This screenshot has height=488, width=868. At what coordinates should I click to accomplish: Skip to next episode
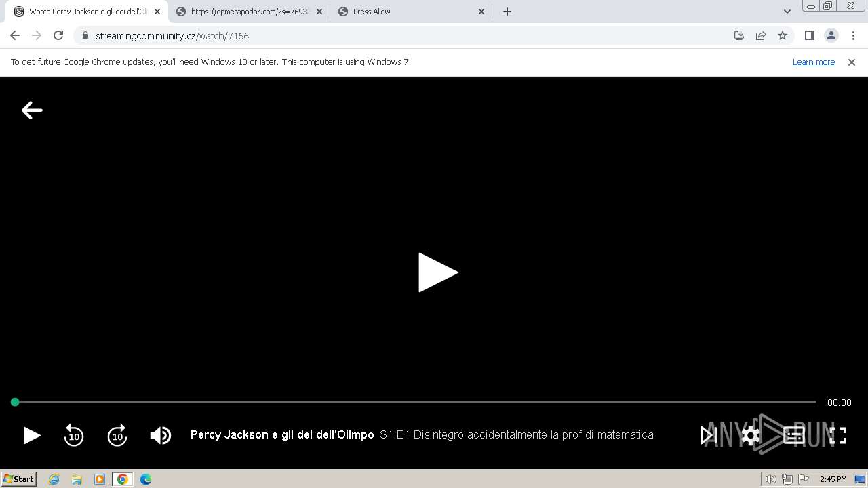708,435
